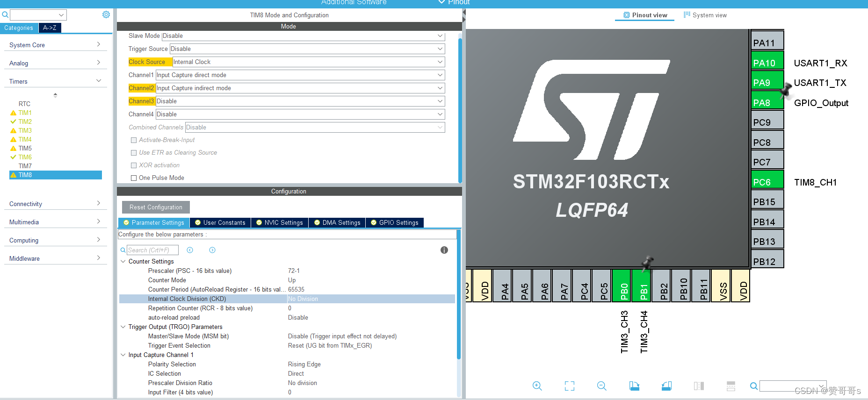868x400 pixels.
Task: Select the PB1 pin on the chip
Action: (x=641, y=286)
